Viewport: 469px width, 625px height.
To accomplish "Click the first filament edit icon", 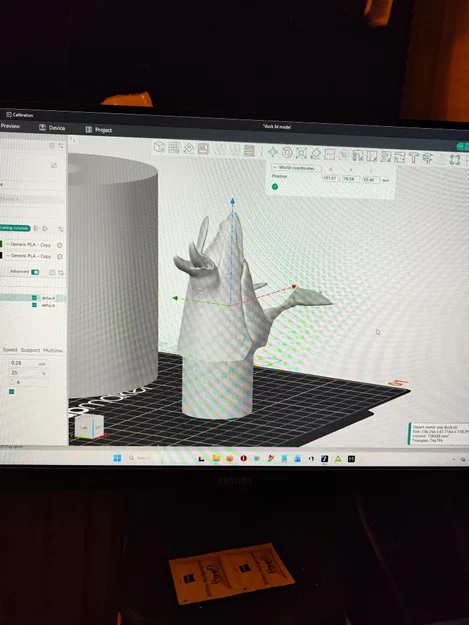I will tap(60, 246).
